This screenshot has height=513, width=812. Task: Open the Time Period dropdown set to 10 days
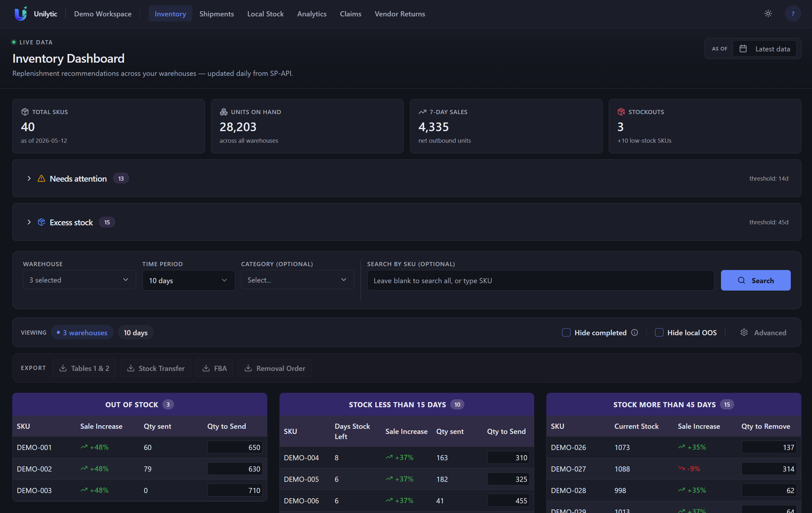(x=188, y=280)
